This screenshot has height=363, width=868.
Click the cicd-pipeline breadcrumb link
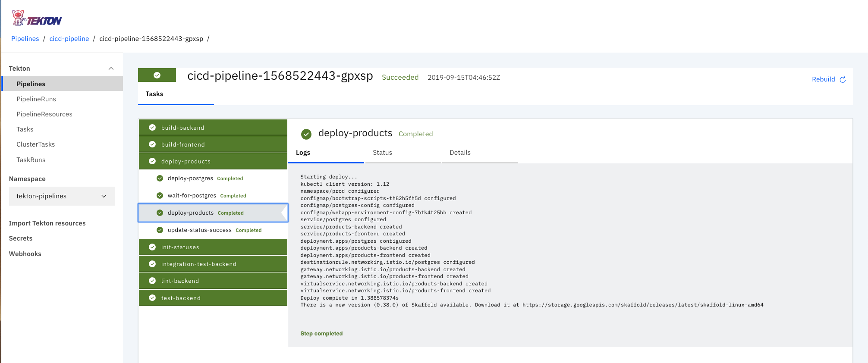(x=69, y=39)
